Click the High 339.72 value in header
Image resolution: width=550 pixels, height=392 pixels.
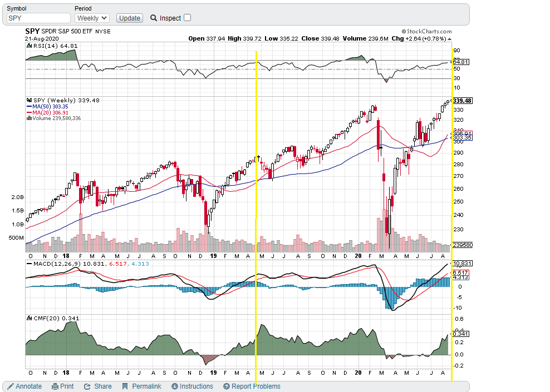pyautogui.click(x=244, y=38)
